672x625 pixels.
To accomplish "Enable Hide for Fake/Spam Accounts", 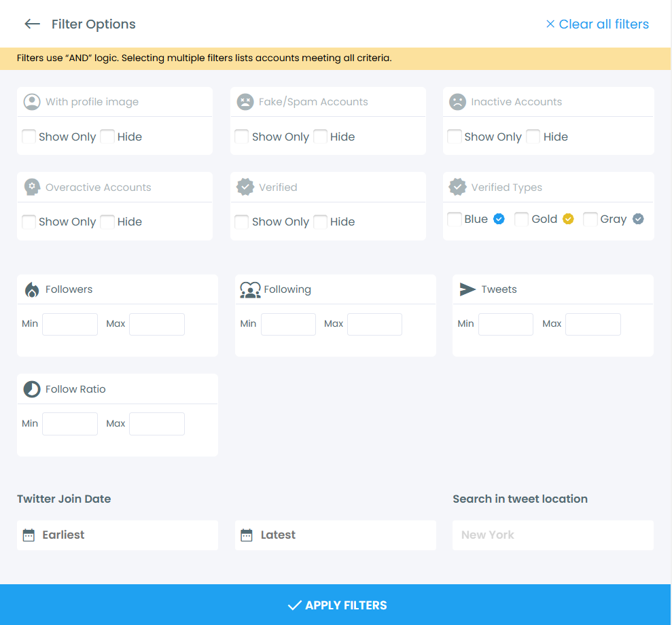I will click(320, 137).
